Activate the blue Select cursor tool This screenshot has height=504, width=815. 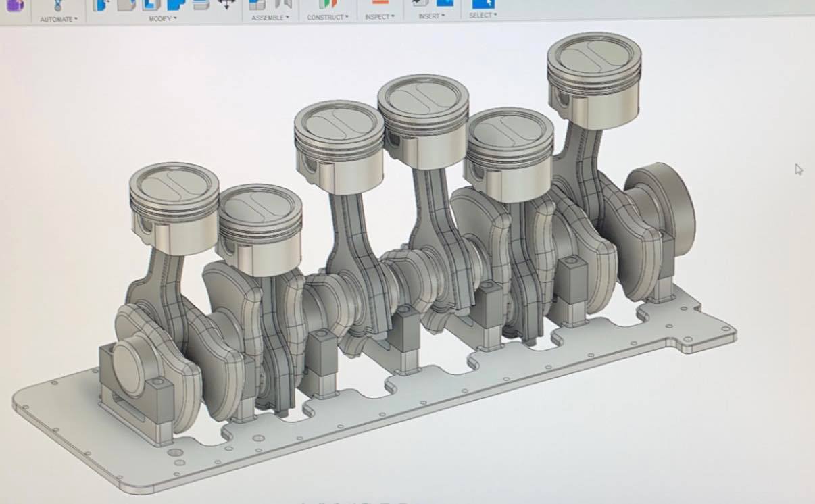[483, 4]
